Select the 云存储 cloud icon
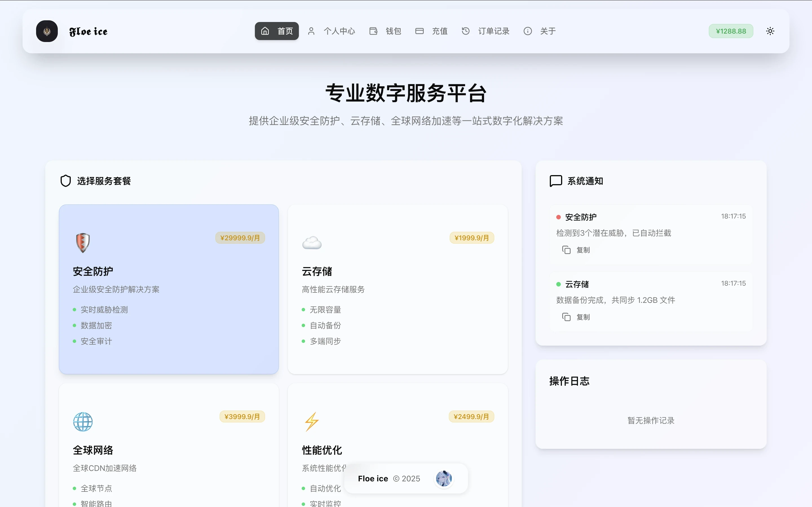The width and height of the screenshot is (812, 507). click(x=312, y=243)
